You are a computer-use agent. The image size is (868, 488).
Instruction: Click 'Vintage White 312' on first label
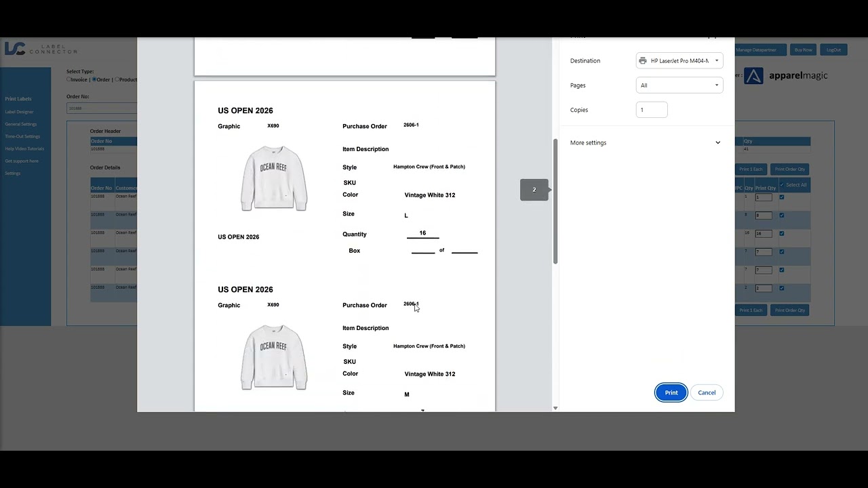pyautogui.click(x=430, y=195)
